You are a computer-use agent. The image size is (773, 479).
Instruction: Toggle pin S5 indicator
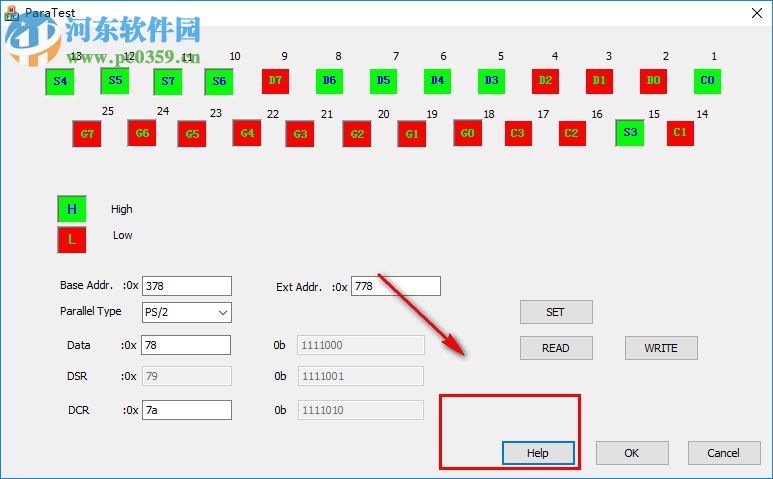tap(115, 80)
